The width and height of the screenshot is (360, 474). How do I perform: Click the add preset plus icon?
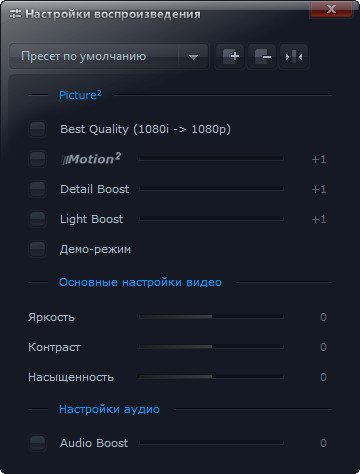click(x=230, y=56)
